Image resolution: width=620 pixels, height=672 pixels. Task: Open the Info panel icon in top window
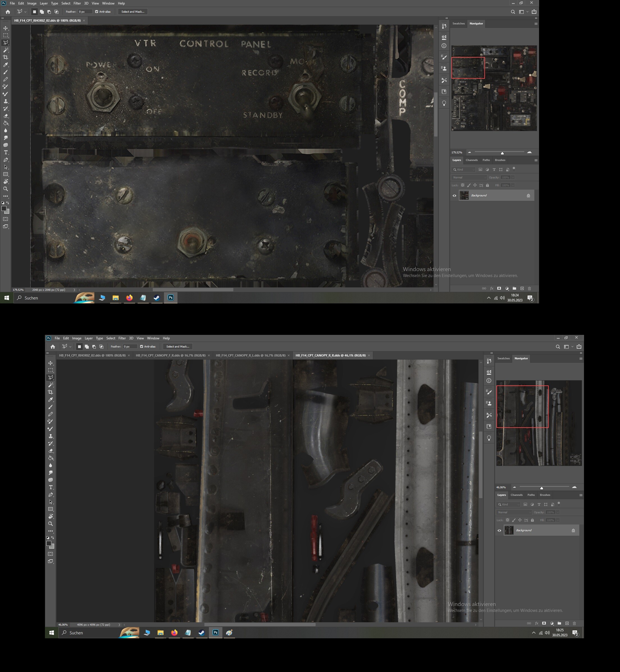[x=444, y=46]
